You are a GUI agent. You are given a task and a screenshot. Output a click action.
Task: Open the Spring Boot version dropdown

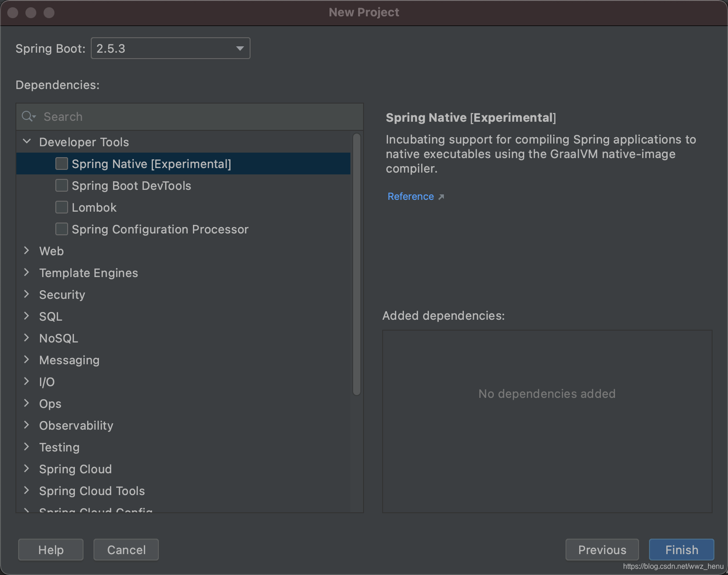[x=171, y=48]
